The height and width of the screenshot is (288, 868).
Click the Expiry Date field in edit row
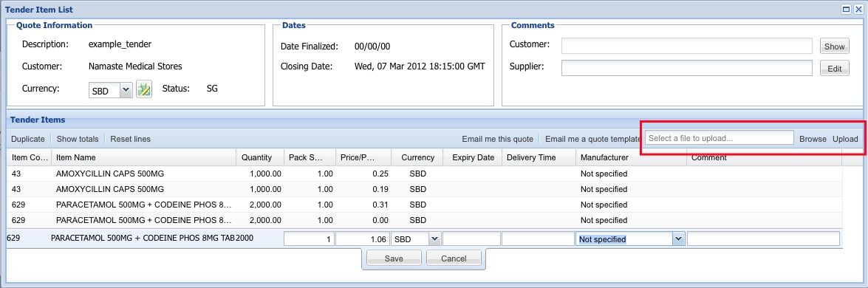point(471,239)
